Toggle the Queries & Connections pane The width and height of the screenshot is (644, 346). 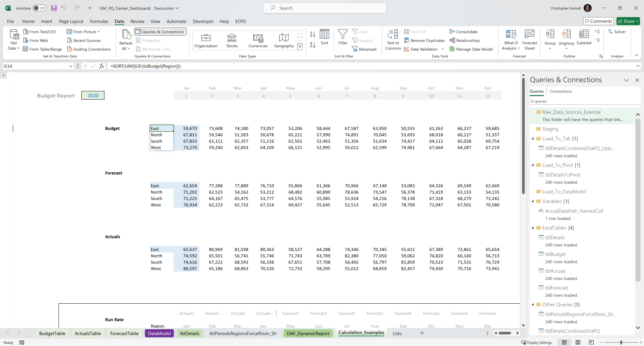(160, 31)
